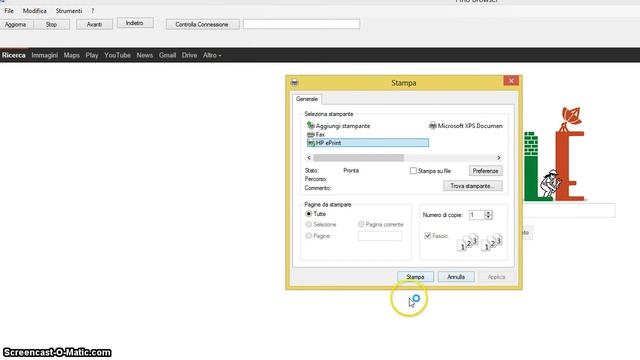Click the Annulla button
Viewport: 640px width, 360px height.
[x=456, y=277]
